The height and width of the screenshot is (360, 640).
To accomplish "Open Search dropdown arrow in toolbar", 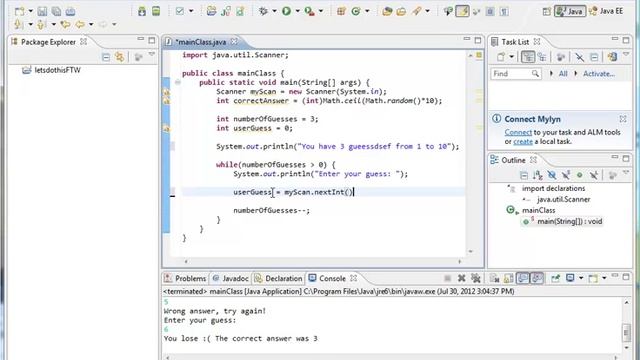I will [x=427, y=11].
